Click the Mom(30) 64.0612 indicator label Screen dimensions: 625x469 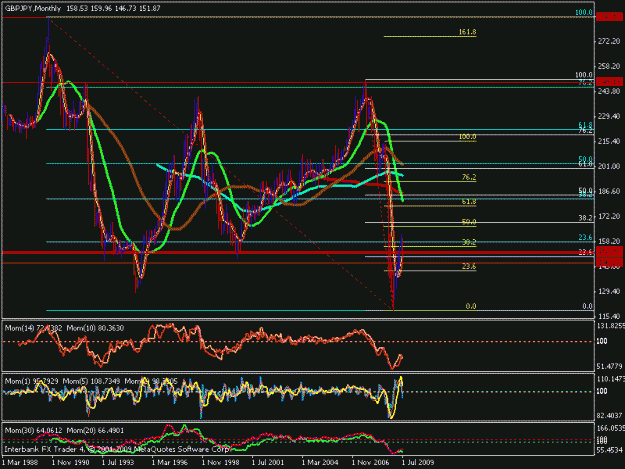click(x=33, y=431)
